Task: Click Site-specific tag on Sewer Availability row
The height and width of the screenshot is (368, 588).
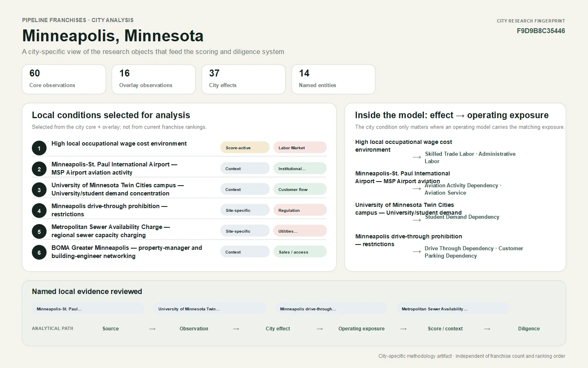Action: pyautogui.click(x=245, y=231)
